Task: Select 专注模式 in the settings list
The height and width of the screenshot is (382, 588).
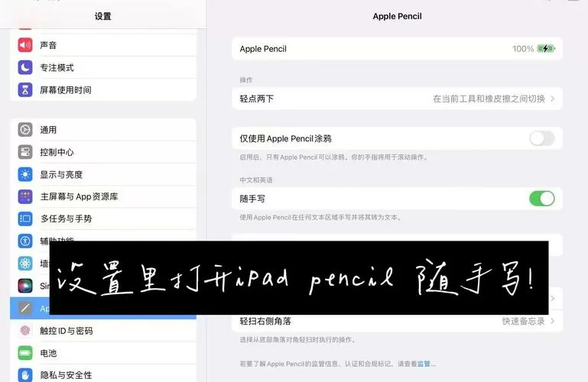Action: point(103,67)
